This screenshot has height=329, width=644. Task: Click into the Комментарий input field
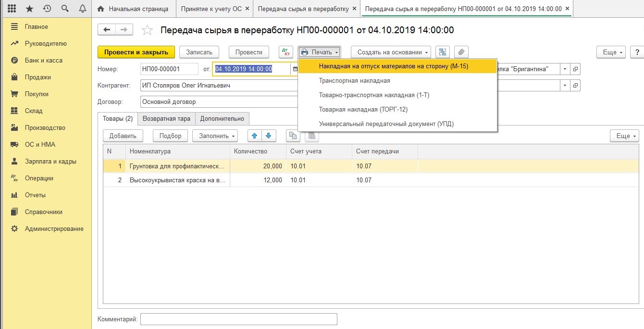coord(238,319)
